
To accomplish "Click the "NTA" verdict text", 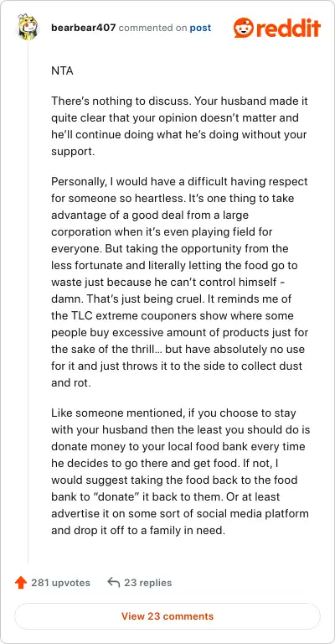I will 62,71.
